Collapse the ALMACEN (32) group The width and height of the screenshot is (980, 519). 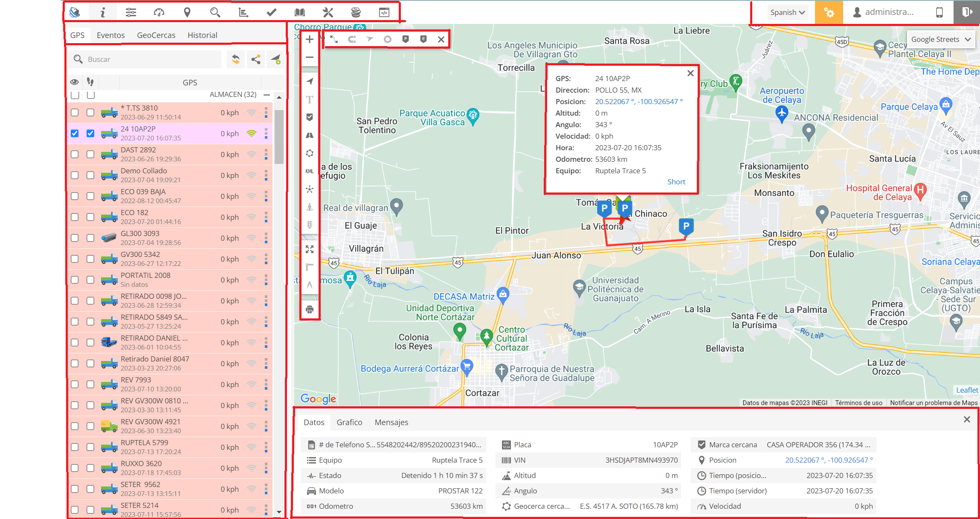click(x=267, y=94)
